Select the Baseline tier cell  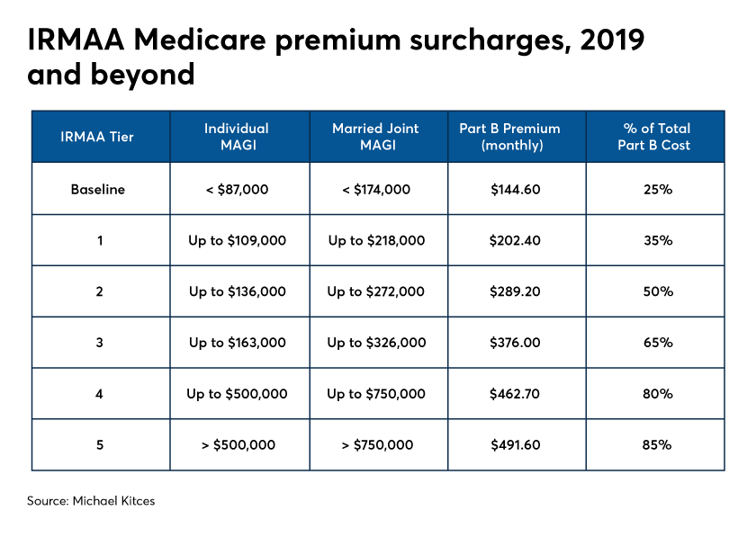tap(98, 190)
